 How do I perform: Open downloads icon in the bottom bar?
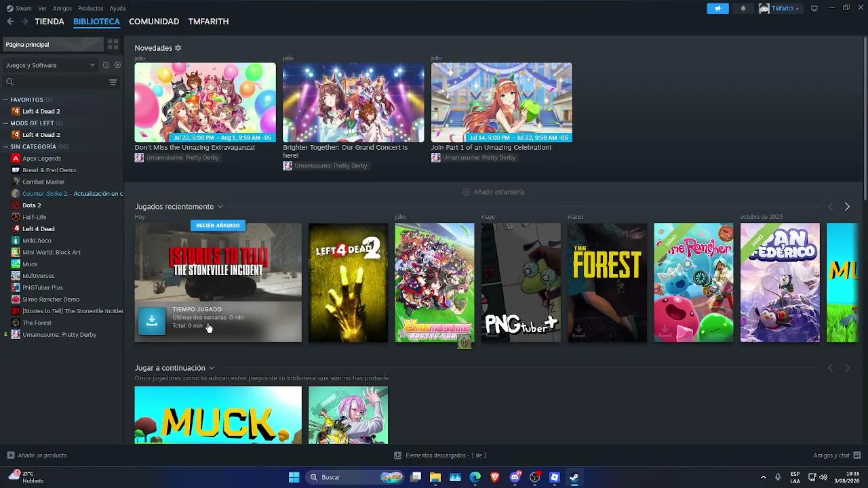tap(398, 455)
